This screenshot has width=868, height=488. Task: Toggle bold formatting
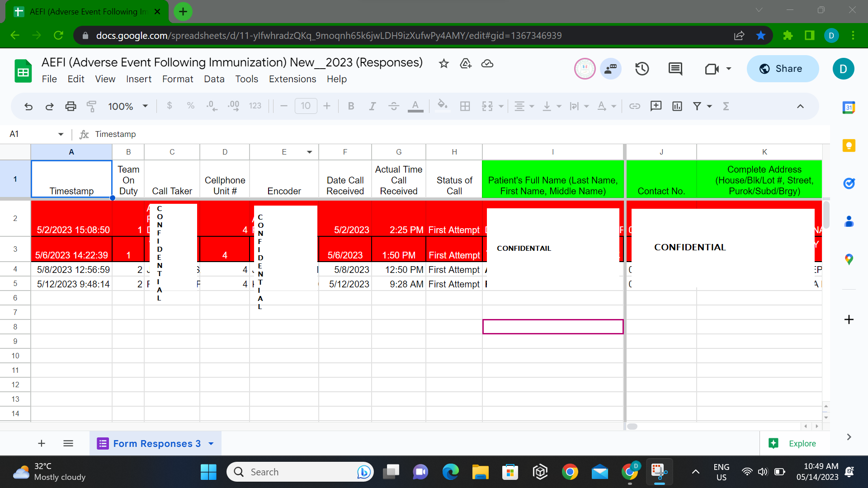tap(351, 106)
